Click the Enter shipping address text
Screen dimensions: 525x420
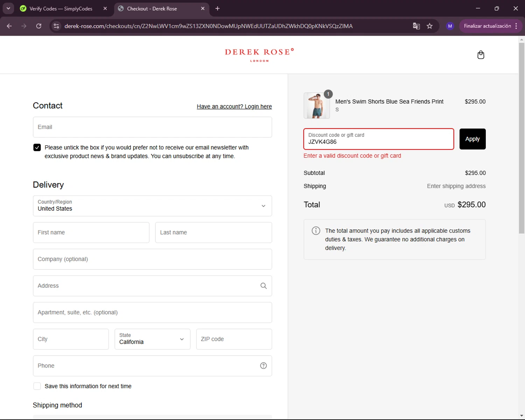coord(456,186)
